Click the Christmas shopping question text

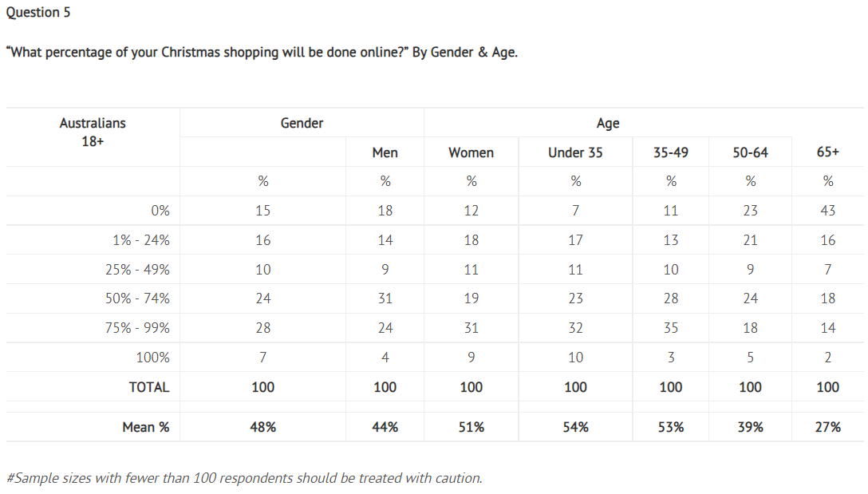pos(262,53)
